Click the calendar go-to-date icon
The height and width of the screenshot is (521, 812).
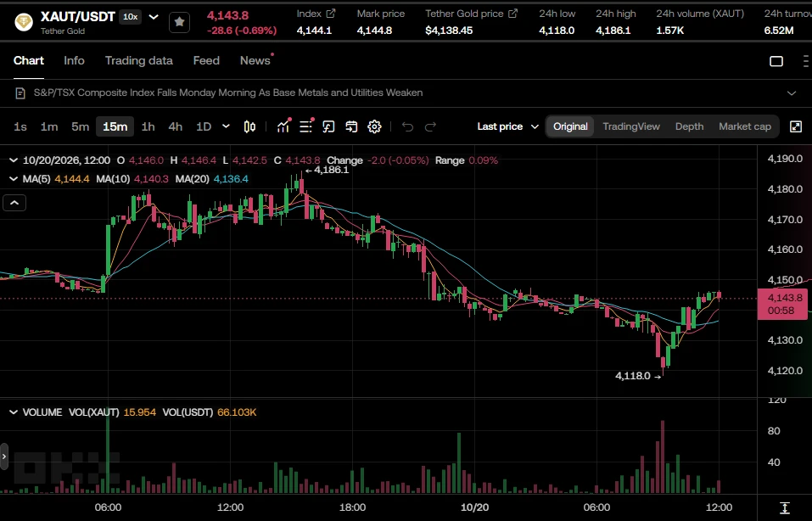[351, 126]
